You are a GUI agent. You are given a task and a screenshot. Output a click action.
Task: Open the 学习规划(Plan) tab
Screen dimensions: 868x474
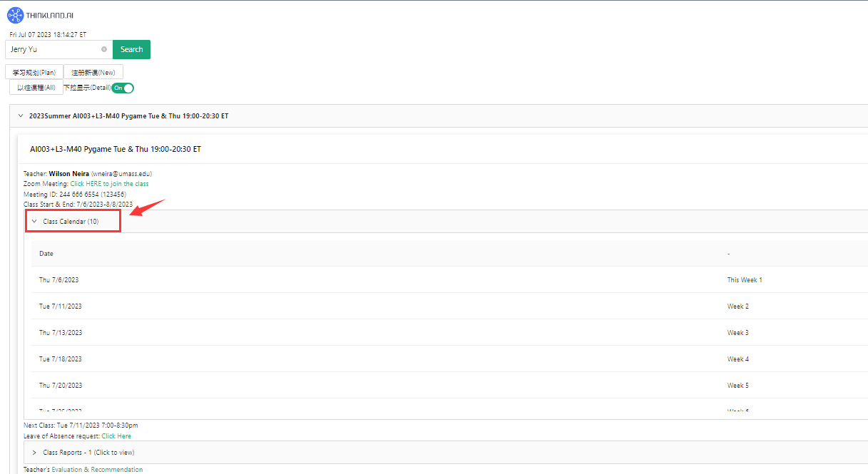point(34,72)
